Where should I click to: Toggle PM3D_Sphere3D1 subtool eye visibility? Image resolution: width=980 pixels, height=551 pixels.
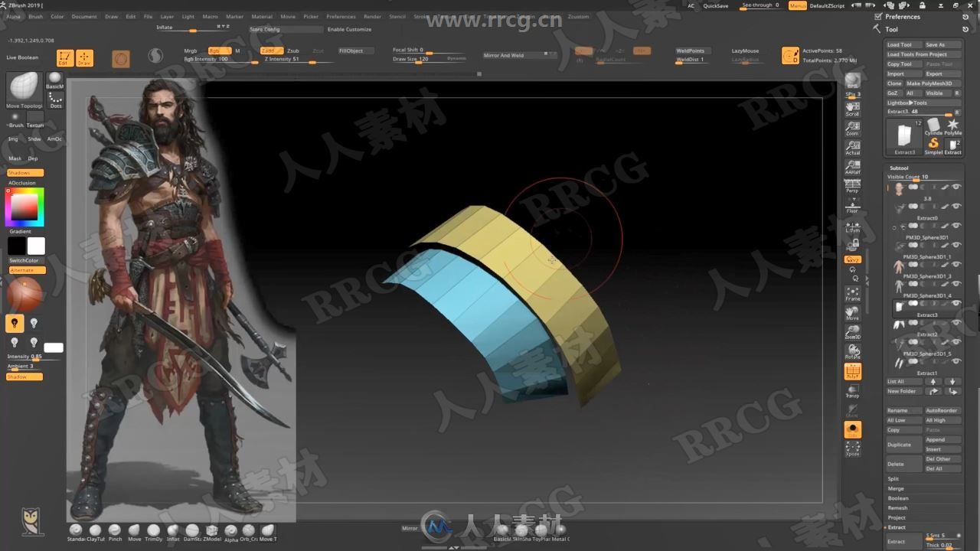956,226
